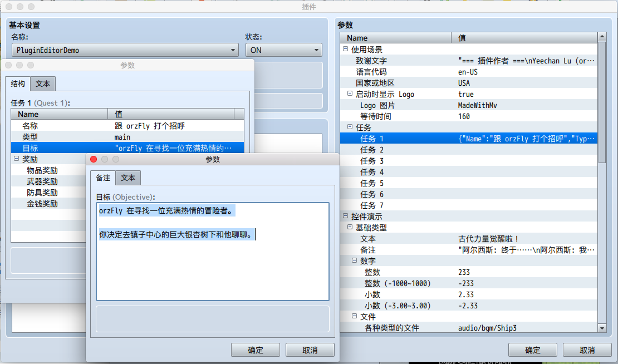Select 物品奖励 row
Screen dimensions: 618x364
48,170
